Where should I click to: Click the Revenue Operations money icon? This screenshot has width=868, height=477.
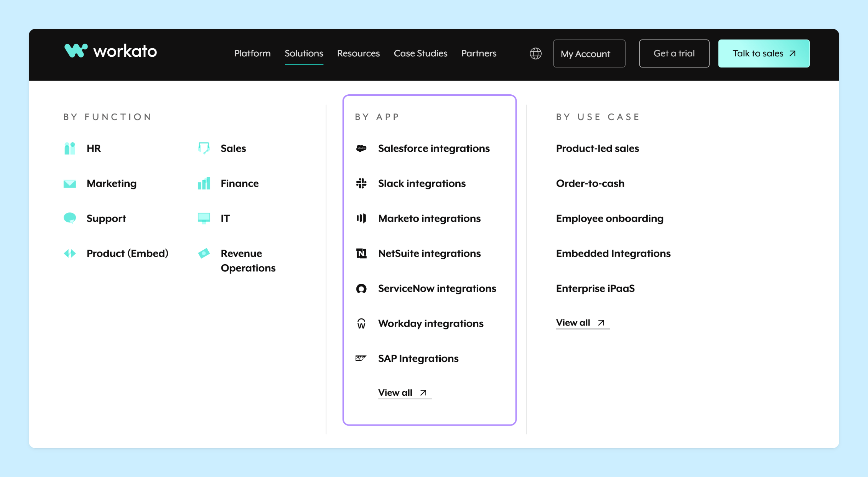tap(204, 253)
